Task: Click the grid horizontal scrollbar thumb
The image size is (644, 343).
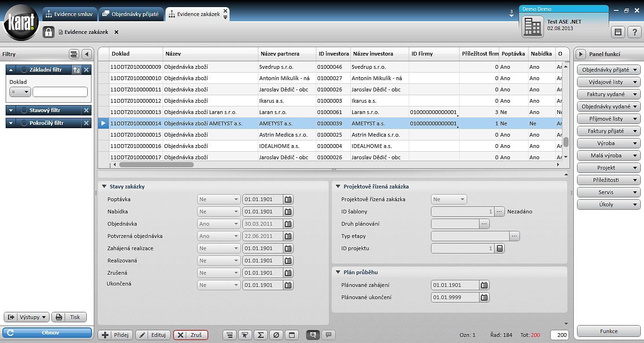Action: [x=157, y=165]
